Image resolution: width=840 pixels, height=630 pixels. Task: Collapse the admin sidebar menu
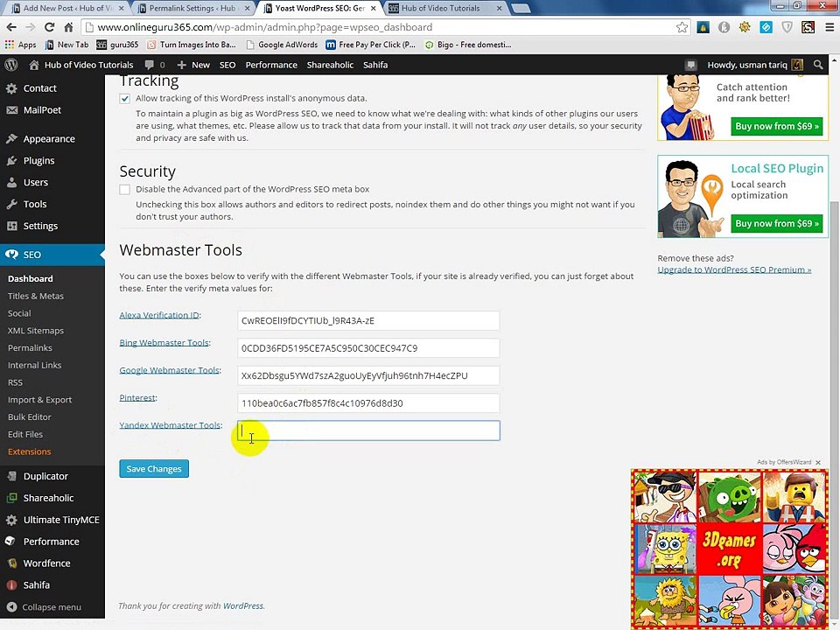52,607
